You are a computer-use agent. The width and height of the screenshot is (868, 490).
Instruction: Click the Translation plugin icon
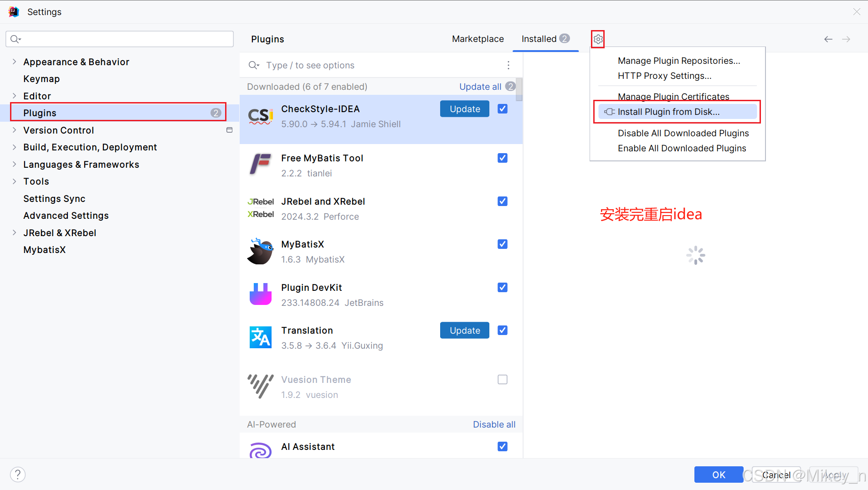click(x=261, y=337)
